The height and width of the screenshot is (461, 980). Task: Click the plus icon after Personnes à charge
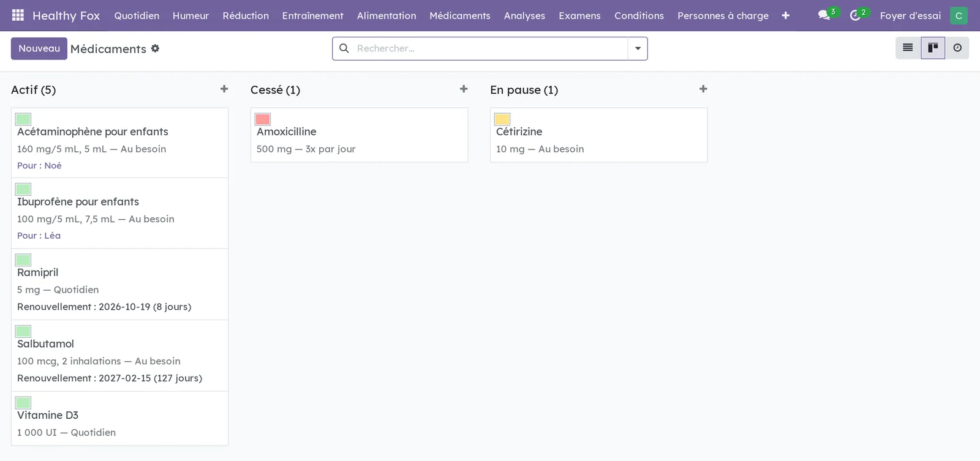pos(786,15)
